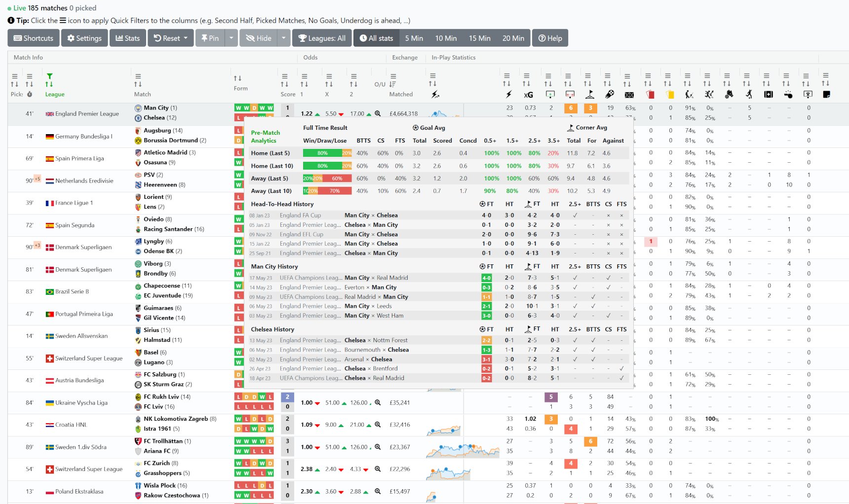Click the Pre-Match Analytics heading
This screenshot has height=504, width=849.
[265, 137]
